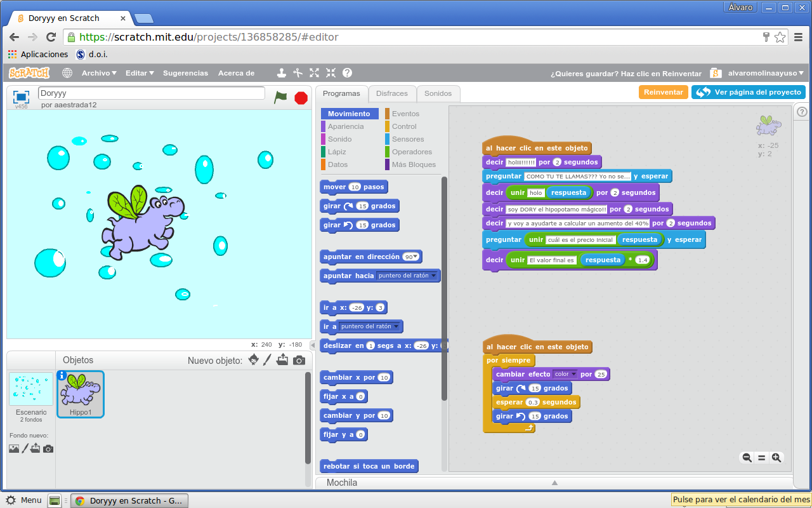Zoom in on the scripts area

[x=776, y=457]
